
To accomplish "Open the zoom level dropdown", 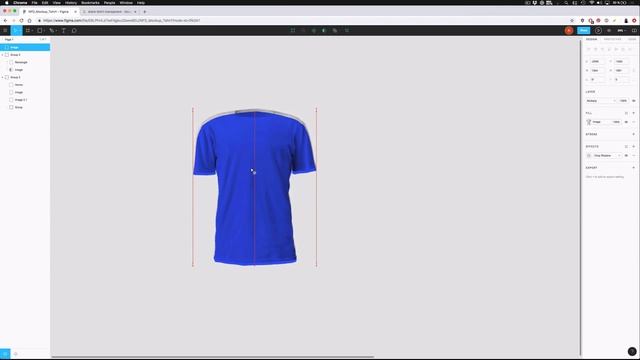I will point(621,31).
